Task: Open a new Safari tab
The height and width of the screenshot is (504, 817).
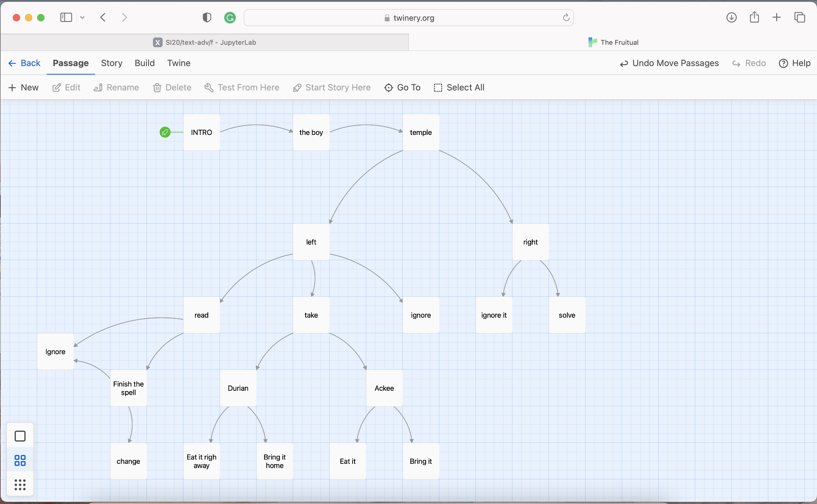Action: point(777,17)
